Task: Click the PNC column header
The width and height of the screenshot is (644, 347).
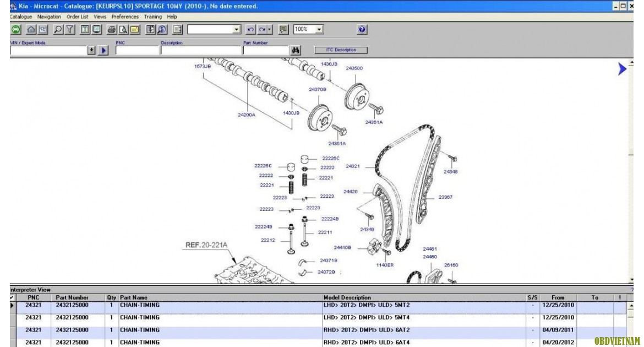Action: click(x=33, y=297)
